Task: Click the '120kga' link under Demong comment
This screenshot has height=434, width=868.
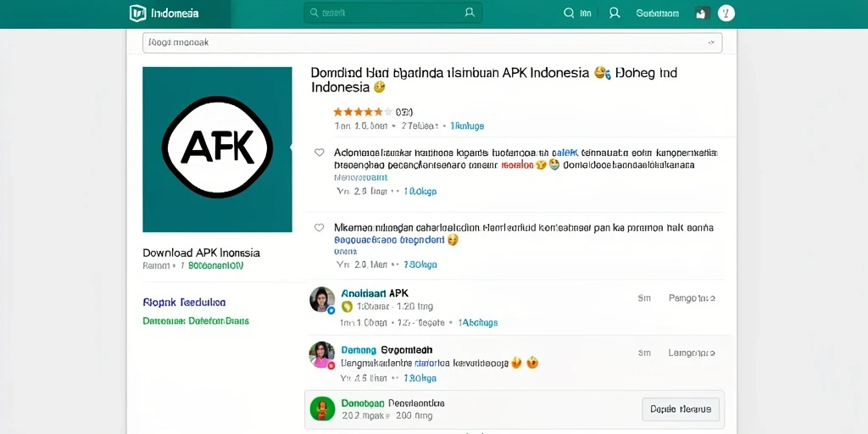Action: 420,378
